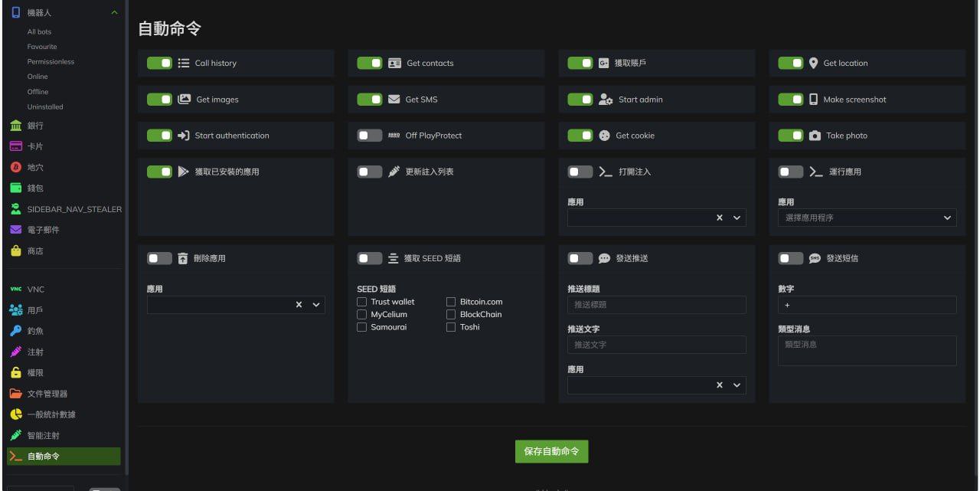Expand the 應用 dropdown under 刪除應用
The image size is (980, 491).
click(315, 305)
